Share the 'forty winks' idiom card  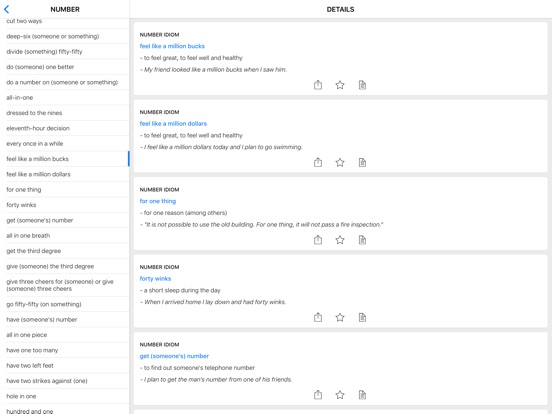click(318, 317)
